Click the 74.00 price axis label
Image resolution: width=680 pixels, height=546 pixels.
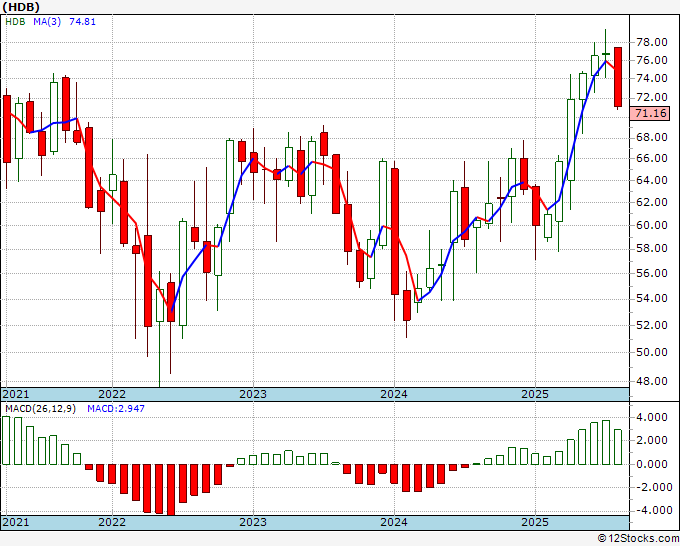(651, 78)
